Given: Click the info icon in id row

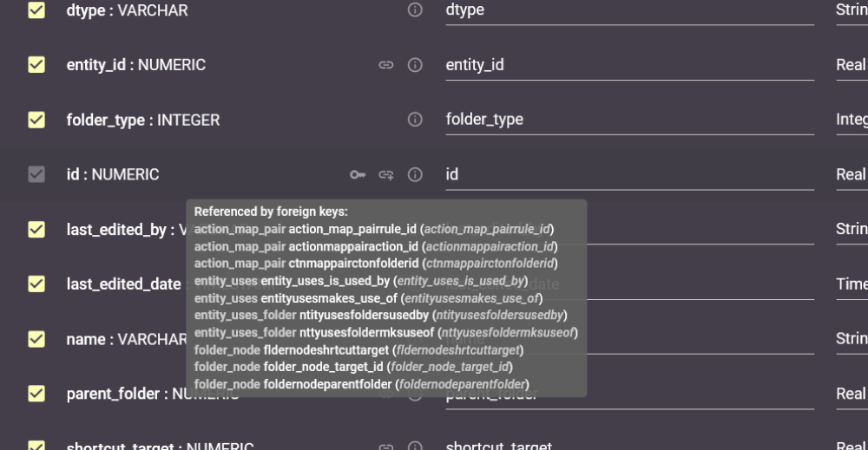Looking at the screenshot, I should [x=415, y=174].
